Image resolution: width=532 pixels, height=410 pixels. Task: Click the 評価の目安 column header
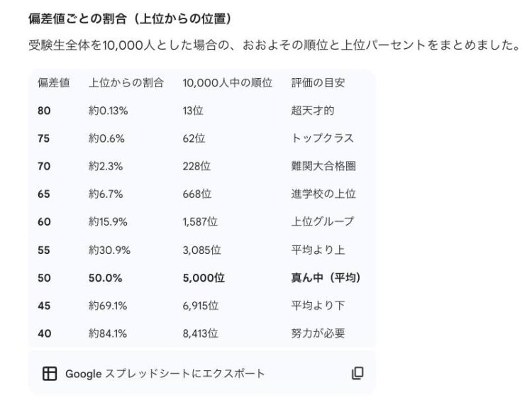coord(318,82)
